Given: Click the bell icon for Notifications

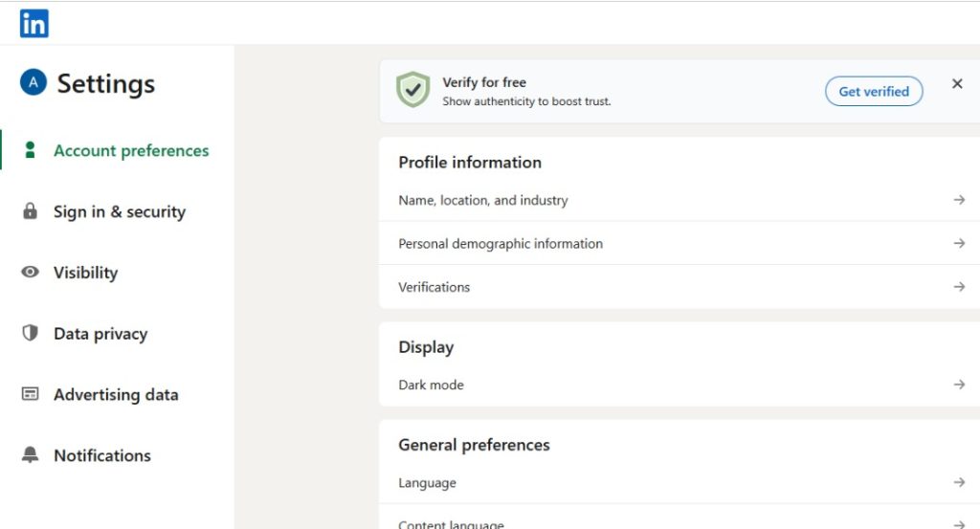Looking at the screenshot, I should [31, 455].
